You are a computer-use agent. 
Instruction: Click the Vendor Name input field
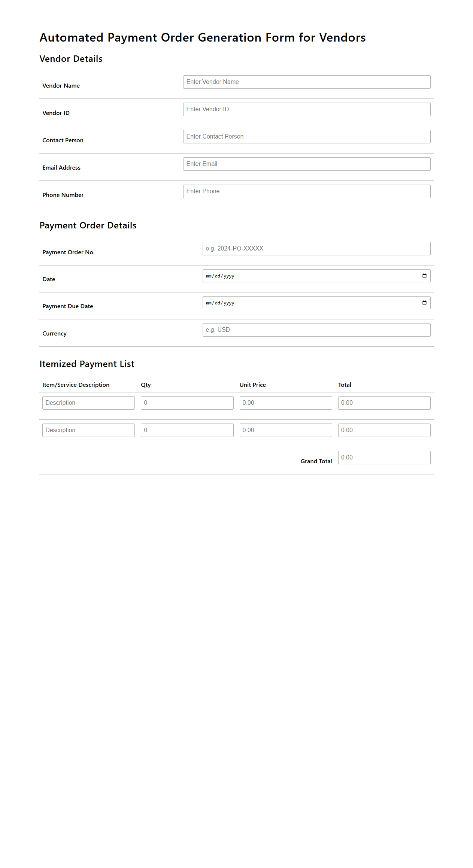click(306, 82)
